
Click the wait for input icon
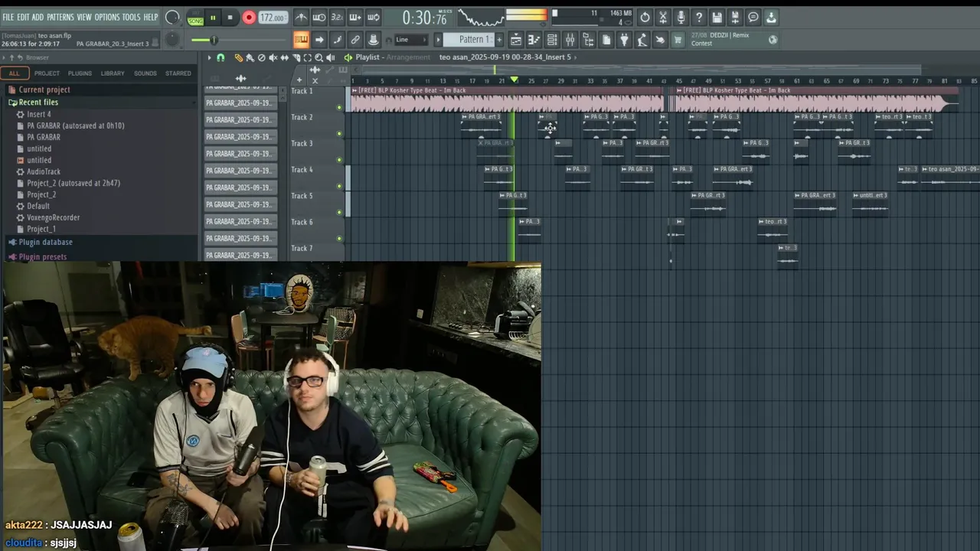tap(319, 17)
